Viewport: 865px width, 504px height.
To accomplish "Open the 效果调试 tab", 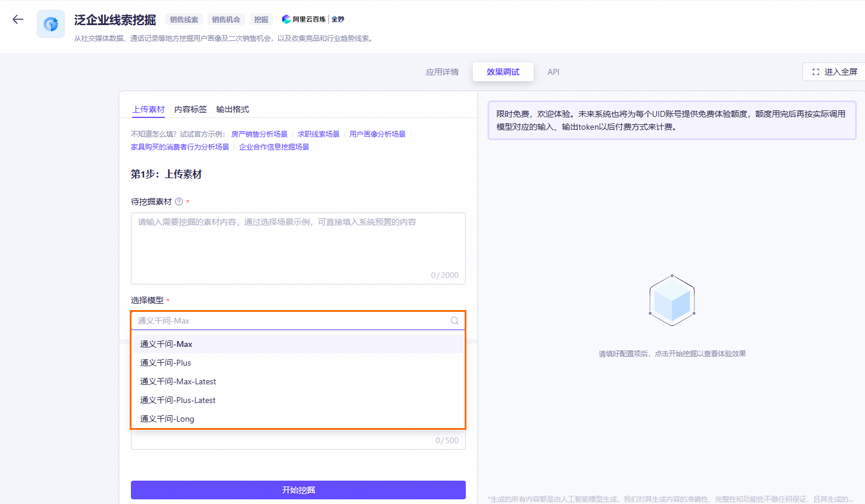I will pos(503,72).
